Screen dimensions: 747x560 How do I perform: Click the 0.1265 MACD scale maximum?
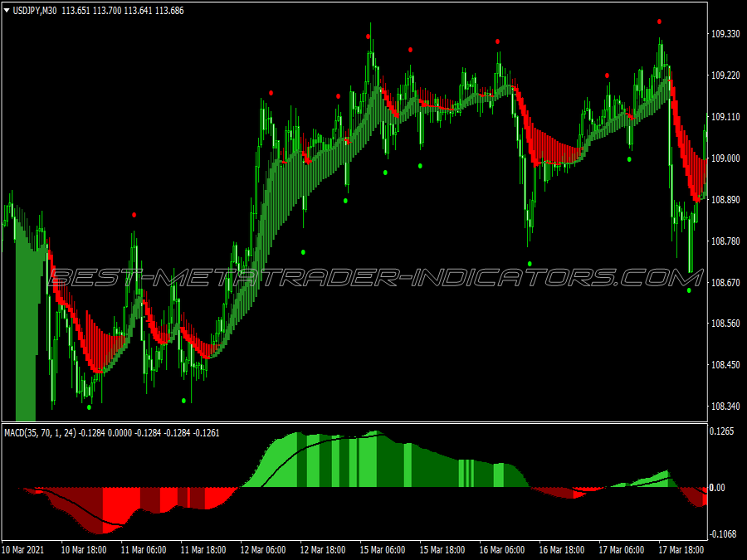(722, 431)
